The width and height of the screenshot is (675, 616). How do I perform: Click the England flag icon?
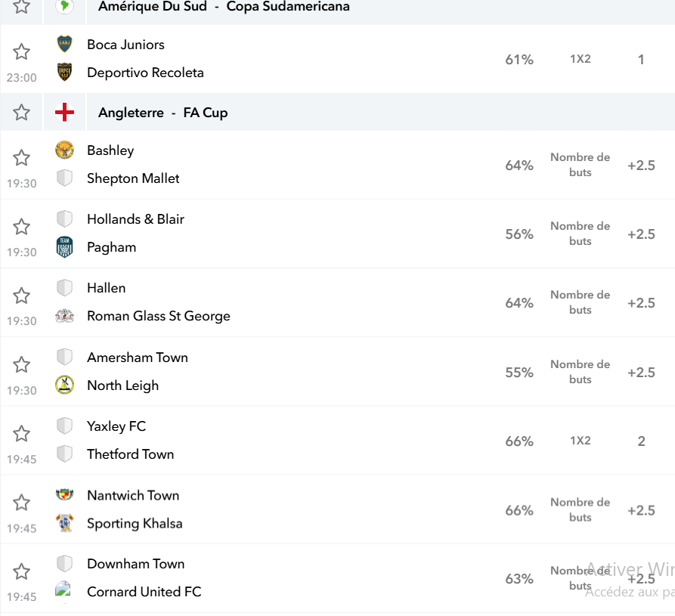pos(64,113)
